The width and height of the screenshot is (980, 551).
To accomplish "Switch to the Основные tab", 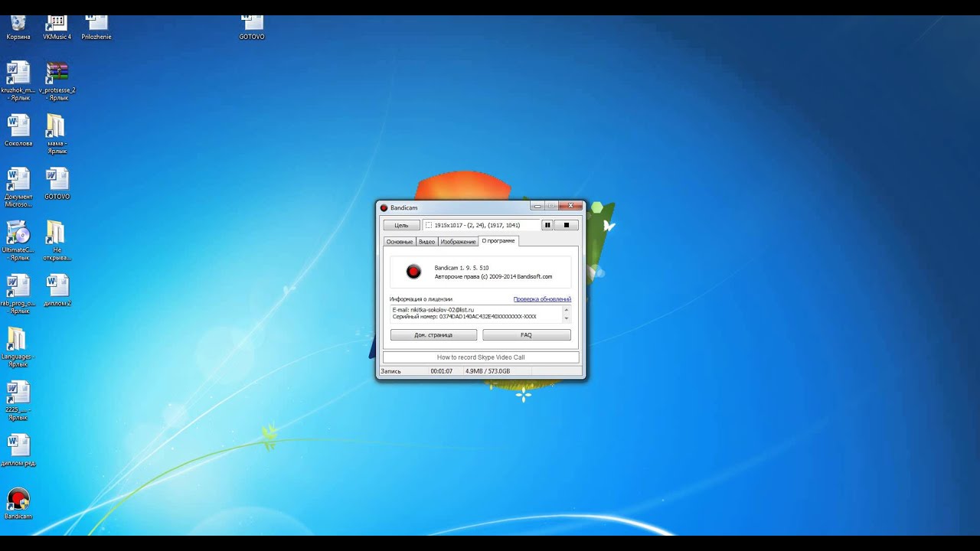I will pyautogui.click(x=400, y=242).
